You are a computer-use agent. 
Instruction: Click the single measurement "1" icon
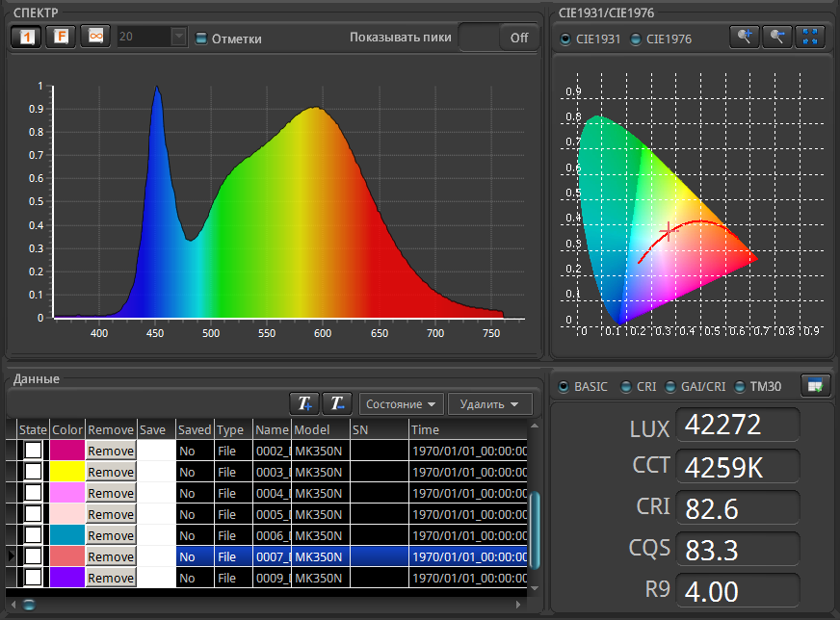click(27, 37)
